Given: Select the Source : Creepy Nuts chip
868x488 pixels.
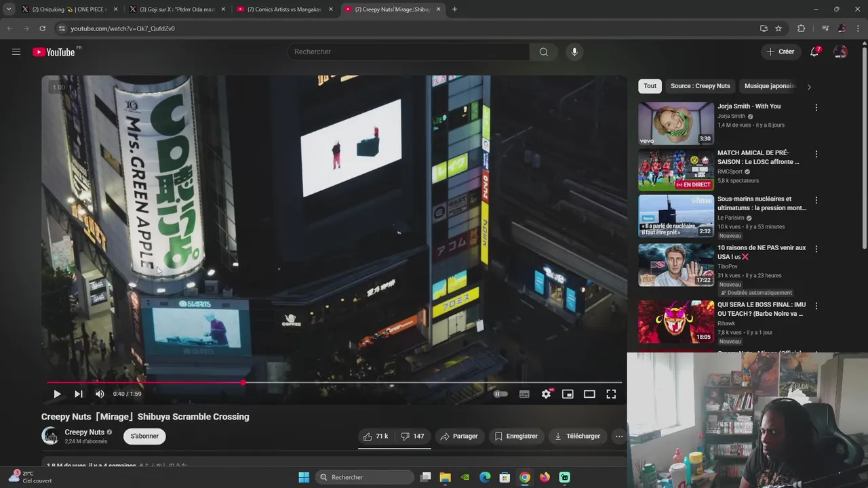Looking at the screenshot, I should pos(700,86).
